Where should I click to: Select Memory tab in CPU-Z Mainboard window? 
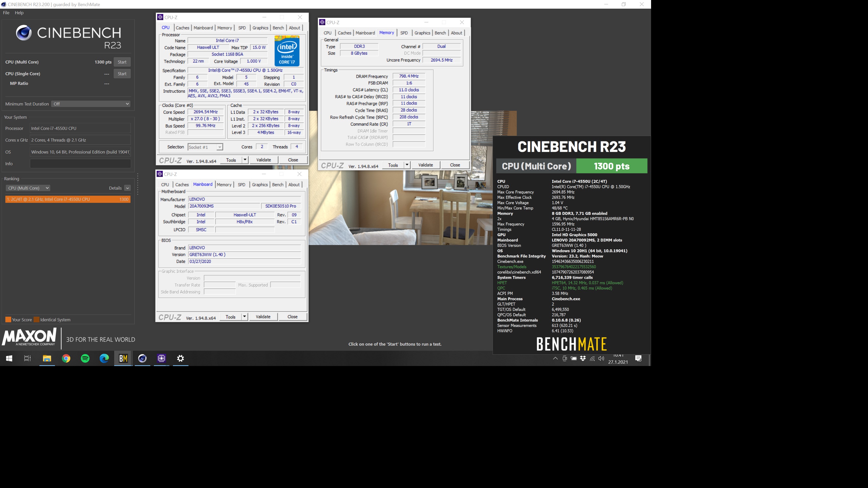[x=224, y=185]
